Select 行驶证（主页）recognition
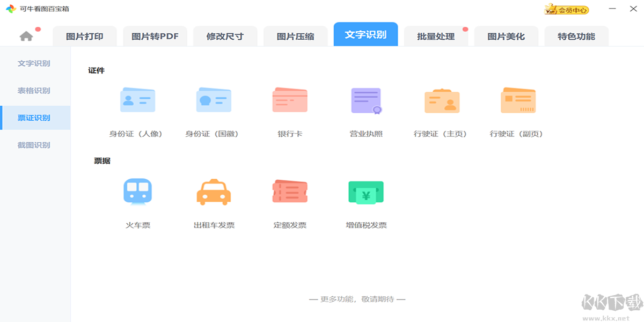This screenshot has height=322, width=644. coord(442,100)
